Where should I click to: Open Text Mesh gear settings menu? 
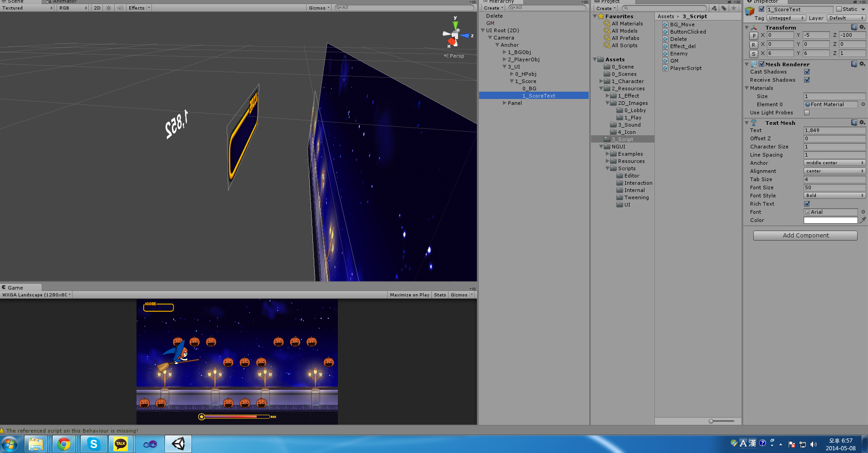pyautogui.click(x=862, y=123)
